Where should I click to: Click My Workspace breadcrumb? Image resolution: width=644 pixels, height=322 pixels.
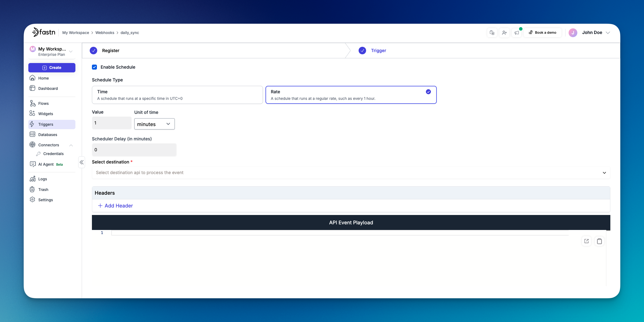(76, 33)
